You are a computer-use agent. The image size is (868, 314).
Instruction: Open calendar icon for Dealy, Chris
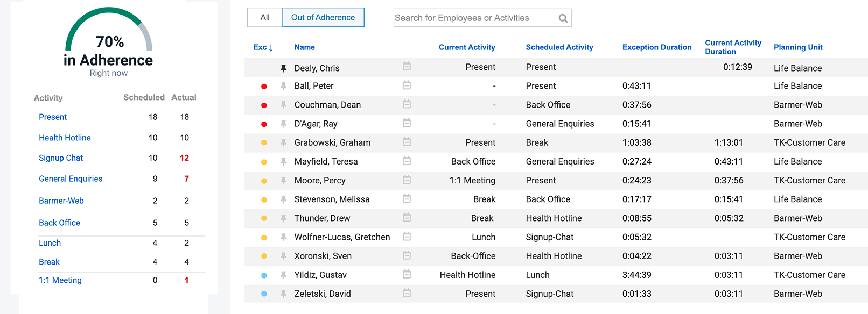pyautogui.click(x=407, y=66)
